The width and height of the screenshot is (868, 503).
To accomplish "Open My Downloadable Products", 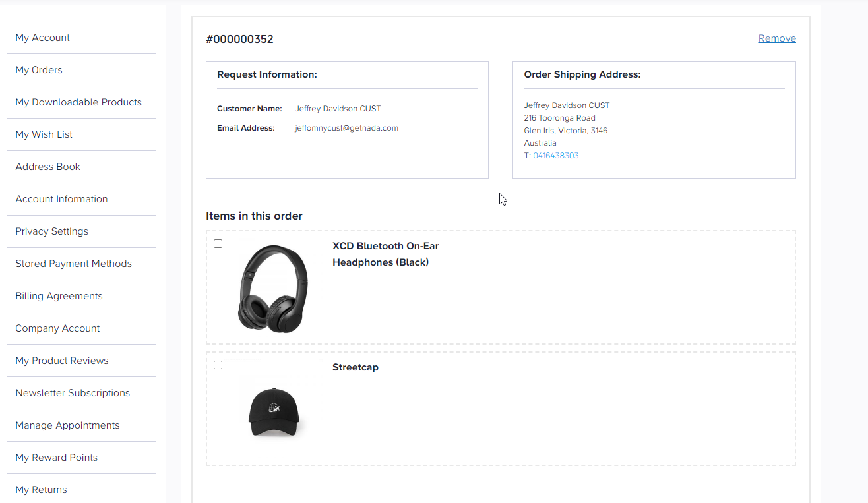I will pyautogui.click(x=78, y=102).
